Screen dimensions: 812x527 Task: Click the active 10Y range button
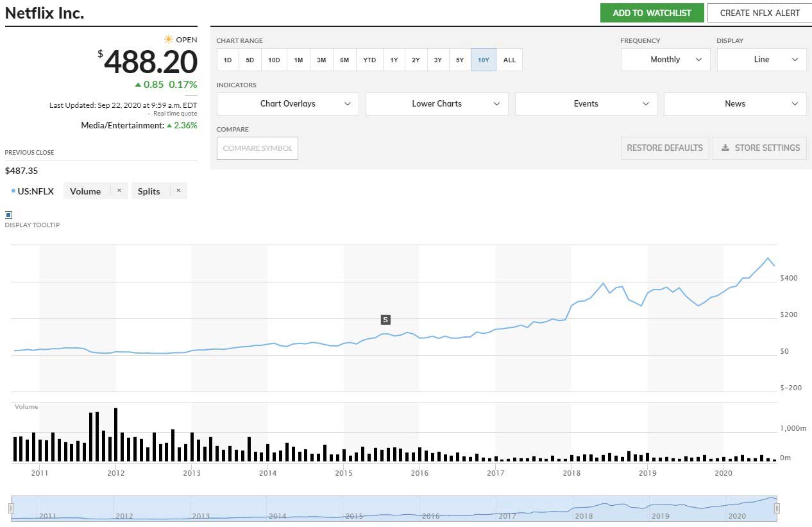tap(484, 60)
